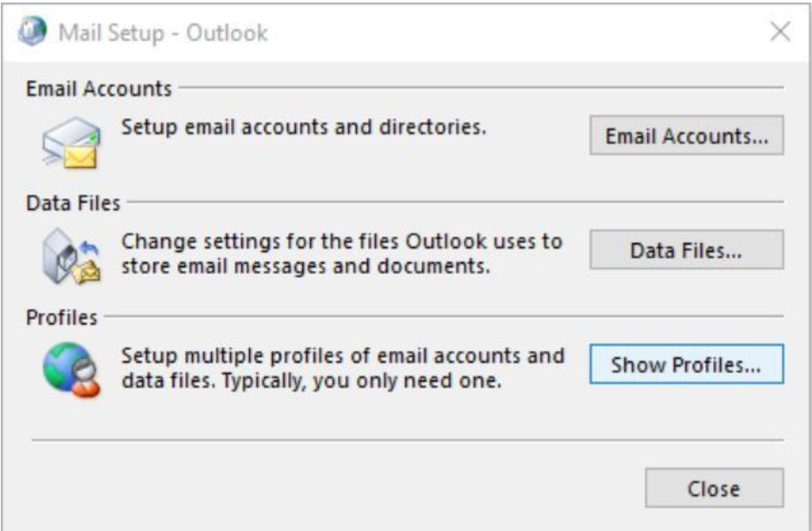This screenshot has height=531, width=812.
Task: Click the divider line beside Data Files heading
Action: tap(455, 202)
